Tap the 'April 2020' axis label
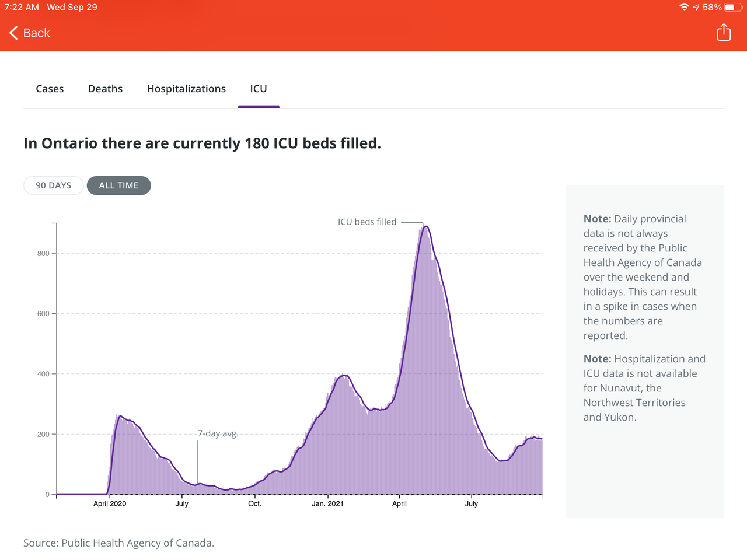The image size is (747, 560). 110,503
